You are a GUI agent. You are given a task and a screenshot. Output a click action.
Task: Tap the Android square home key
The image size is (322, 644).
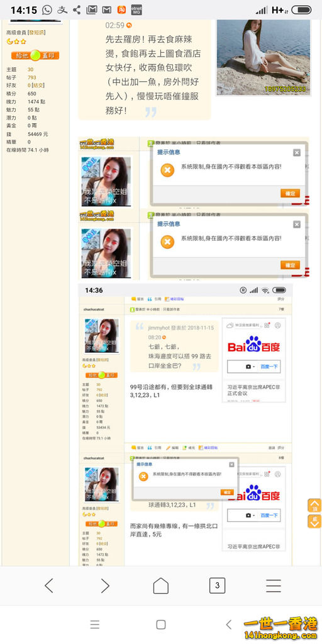pyautogui.click(x=161, y=625)
